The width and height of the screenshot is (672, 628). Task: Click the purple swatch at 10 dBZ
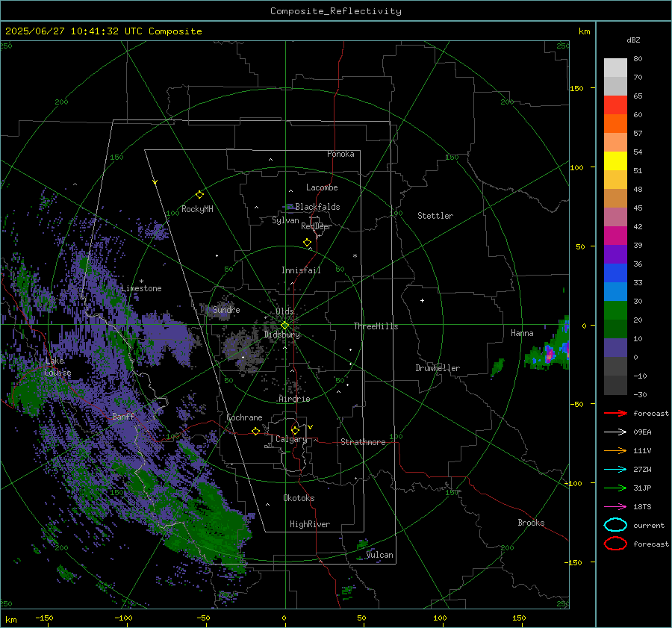click(x=615, y=347)
